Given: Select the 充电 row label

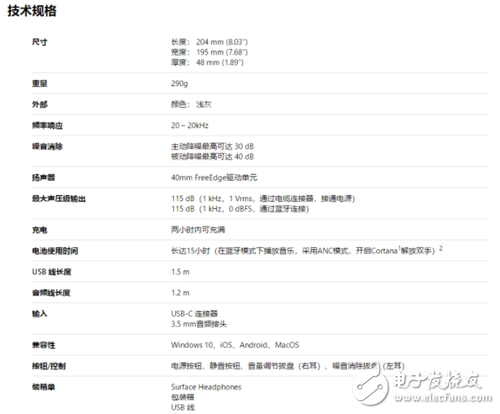Looking at the screenshot, I should [x=40, y=230].
